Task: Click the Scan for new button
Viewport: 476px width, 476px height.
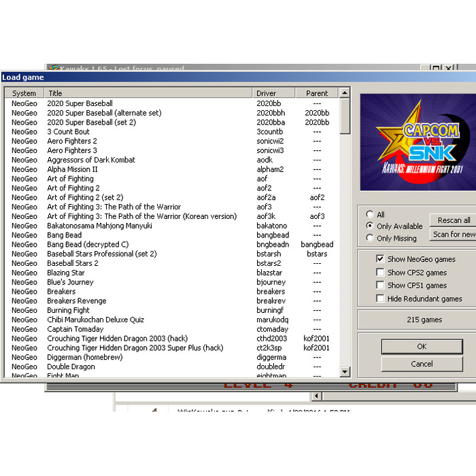Action: [x=454, y=234]
